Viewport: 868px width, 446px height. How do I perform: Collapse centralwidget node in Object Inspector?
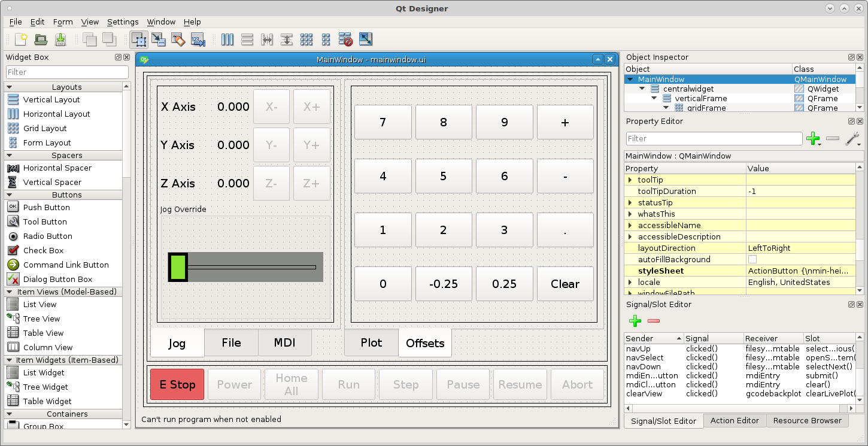point(642,89)
